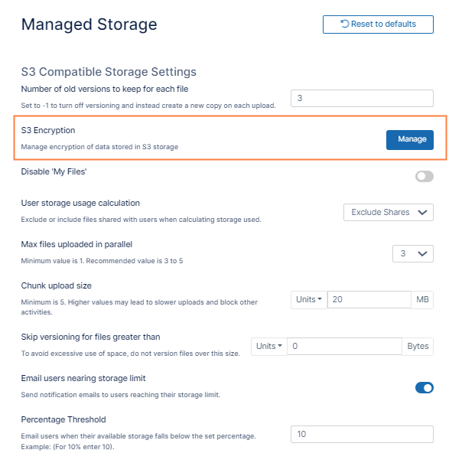The image size is (462, 476).
Task: Click the S3 Encryption setting label
Action: click(x=48, y=130)
